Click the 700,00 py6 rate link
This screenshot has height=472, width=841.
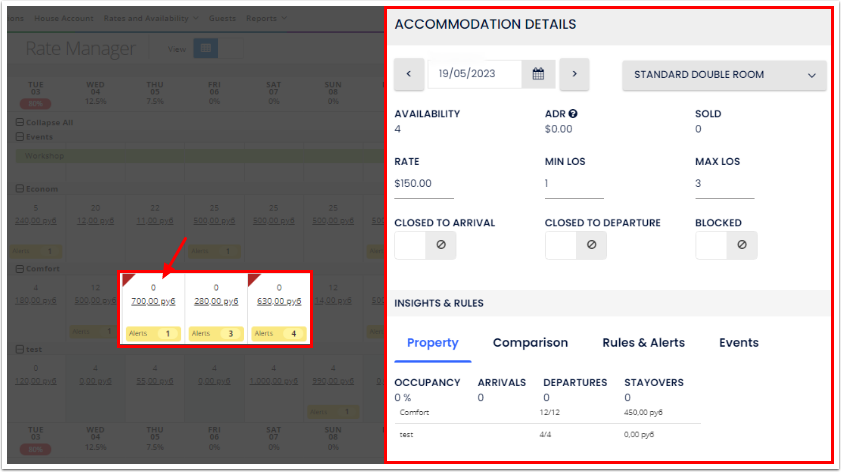click(153, 301)
